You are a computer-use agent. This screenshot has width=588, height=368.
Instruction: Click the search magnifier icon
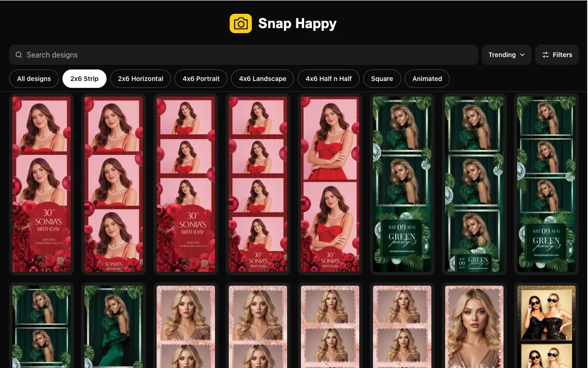click(19, 55)
